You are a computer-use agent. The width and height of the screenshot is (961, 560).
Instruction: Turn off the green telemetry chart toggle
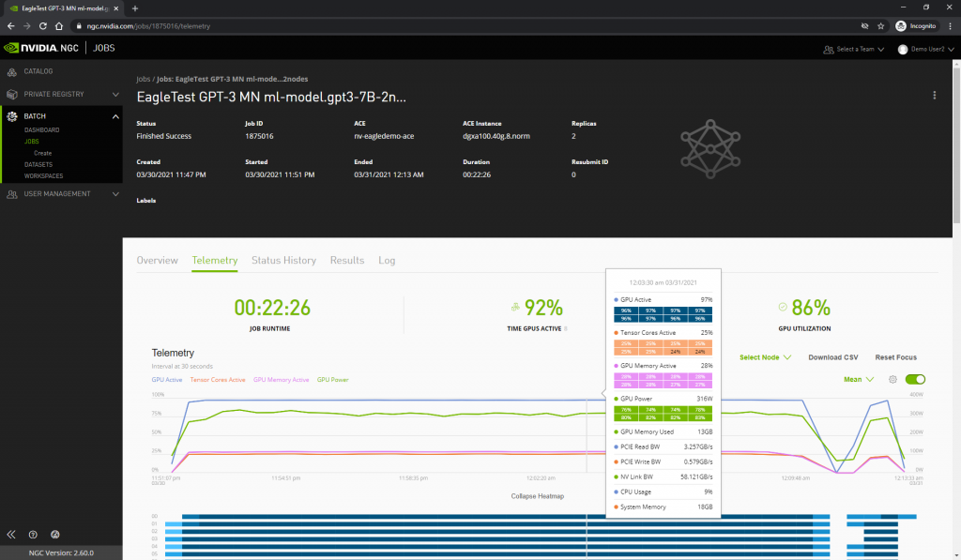[x=915, y=380]
